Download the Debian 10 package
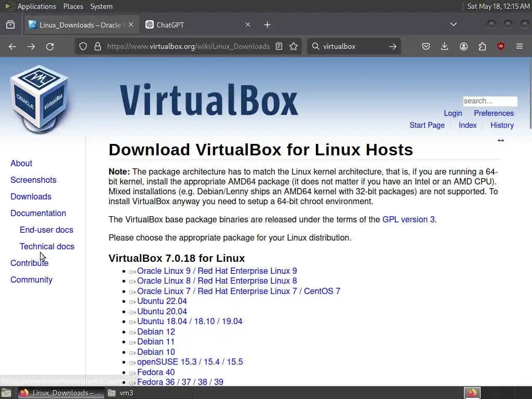Image resolution: width=532 pixels, height=399 pixels. click(156, 352)
